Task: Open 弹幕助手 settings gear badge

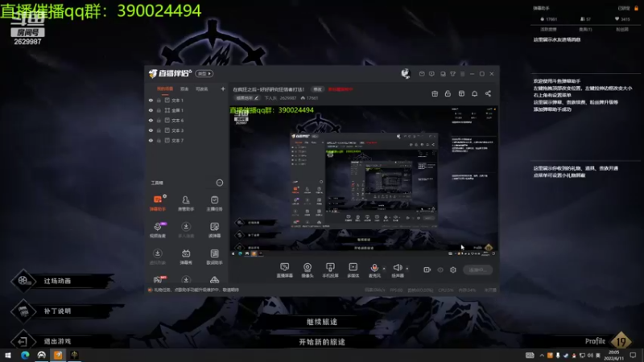Action: [165, 196]
